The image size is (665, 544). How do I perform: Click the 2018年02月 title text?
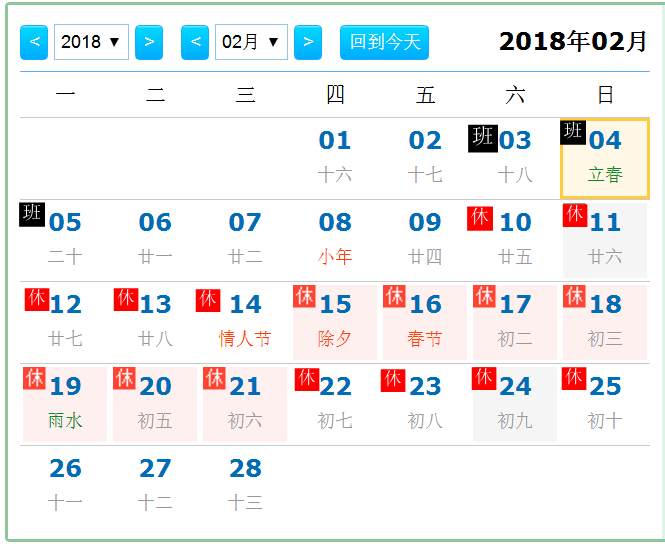point(573,42)
